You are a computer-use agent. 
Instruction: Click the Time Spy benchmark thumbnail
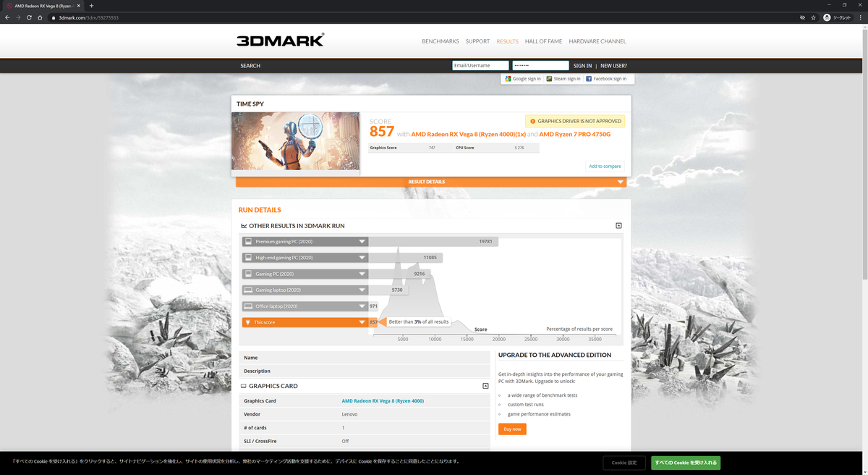(x=295, y=141)
